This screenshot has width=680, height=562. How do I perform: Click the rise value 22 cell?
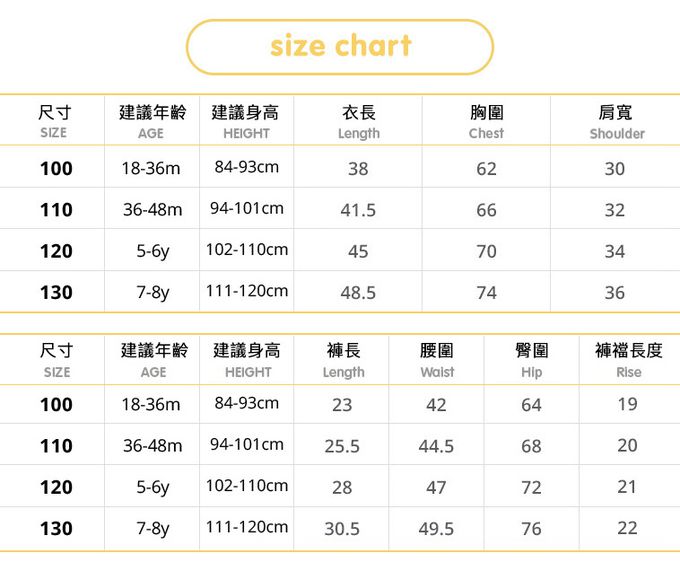coord(627,528)
